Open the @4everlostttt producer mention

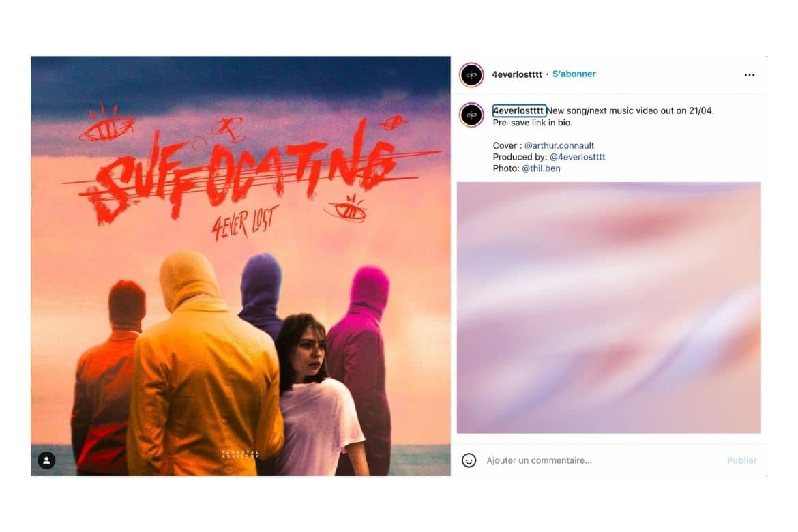point(577,157)
